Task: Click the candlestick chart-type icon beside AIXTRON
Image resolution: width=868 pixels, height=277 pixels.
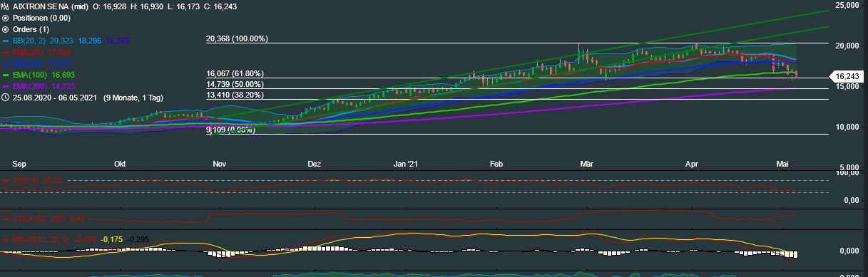Action: pyautogui.click(x=6, y=6)
